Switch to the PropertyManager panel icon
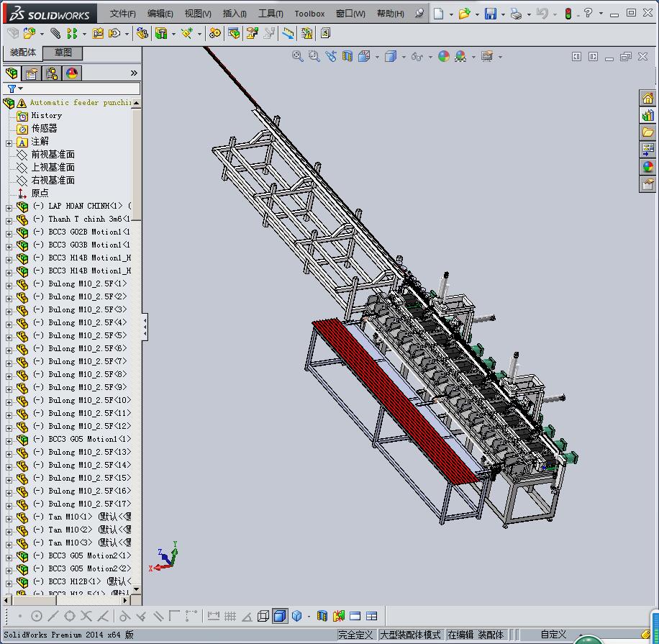Viewport: 659px width, 644px height. point(32,73)
